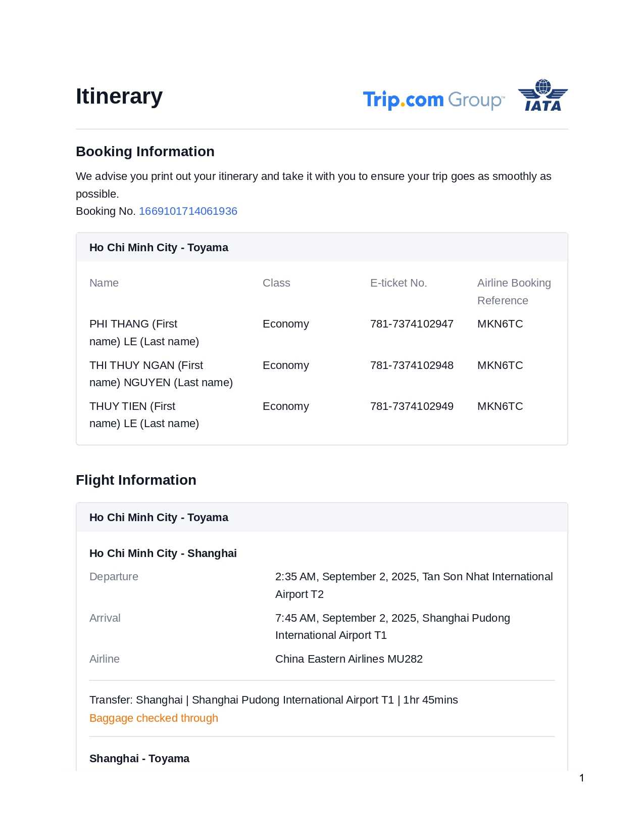Click the Shanghai - Toyama segment title

tap(139, 759)
